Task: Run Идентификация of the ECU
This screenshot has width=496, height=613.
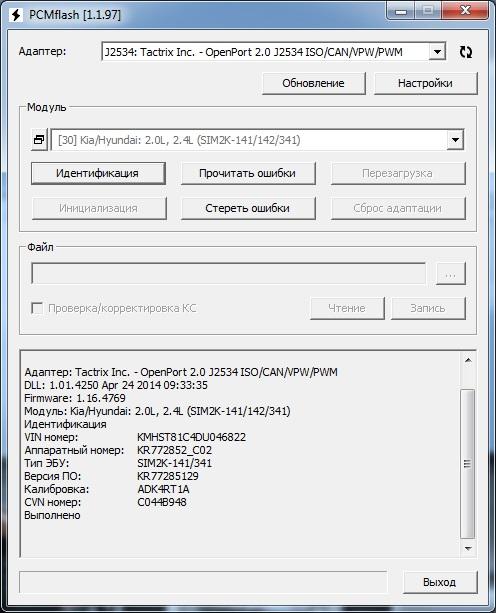Action: [x=98, y=173]
